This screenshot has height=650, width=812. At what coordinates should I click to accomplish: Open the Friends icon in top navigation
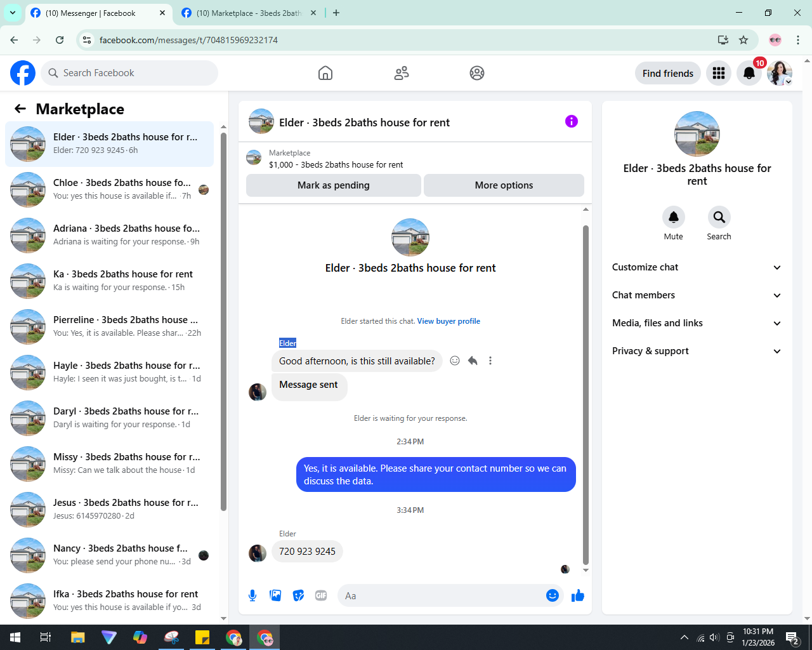pos(402,73)
